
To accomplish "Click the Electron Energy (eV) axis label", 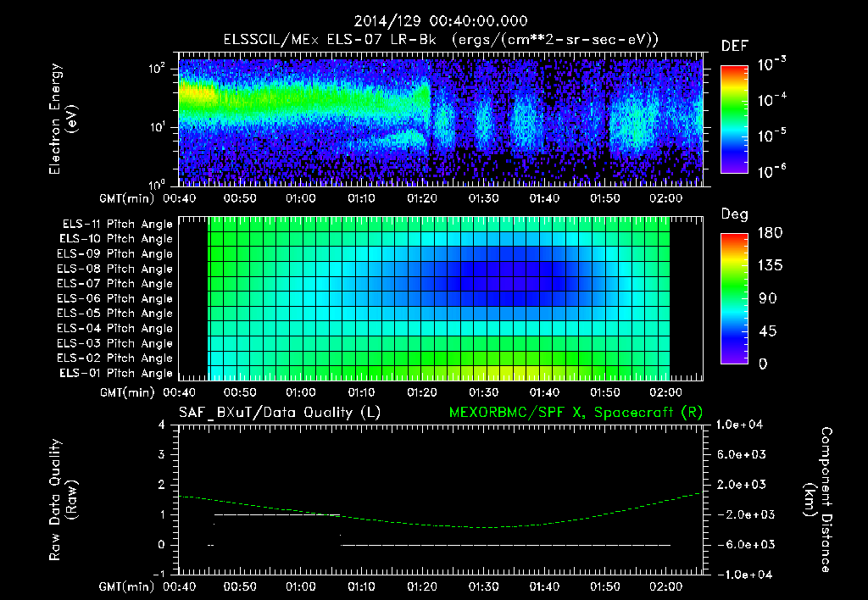I will coord(63,119).
